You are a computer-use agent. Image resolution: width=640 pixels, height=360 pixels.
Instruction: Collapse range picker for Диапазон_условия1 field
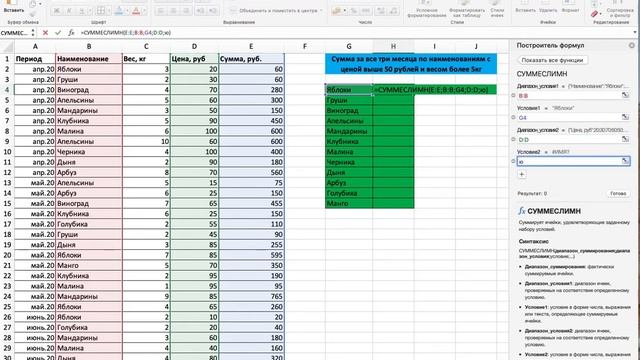point(625,95)
